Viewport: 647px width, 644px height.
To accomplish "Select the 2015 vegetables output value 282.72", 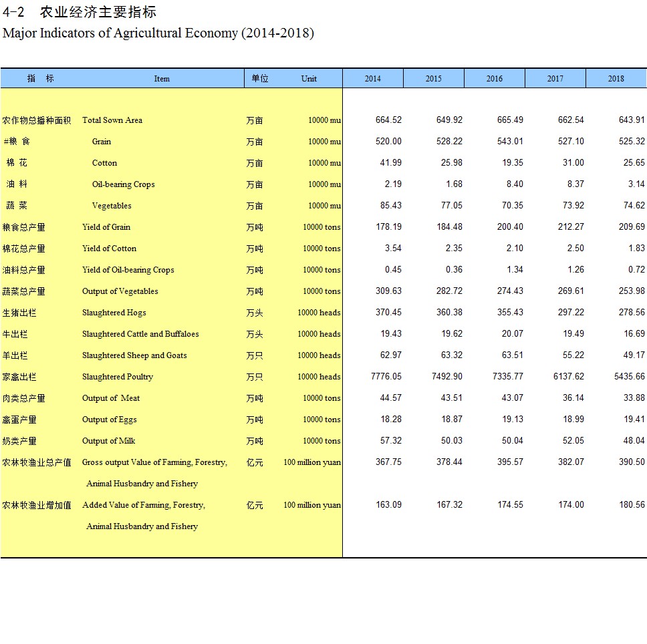I will tap(448, 291).
